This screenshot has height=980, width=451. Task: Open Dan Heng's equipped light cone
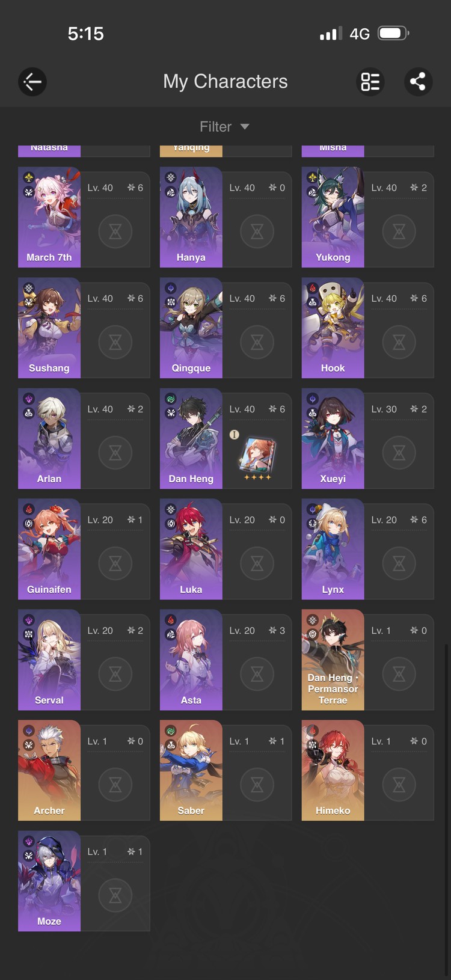click(x=257, y=456)
